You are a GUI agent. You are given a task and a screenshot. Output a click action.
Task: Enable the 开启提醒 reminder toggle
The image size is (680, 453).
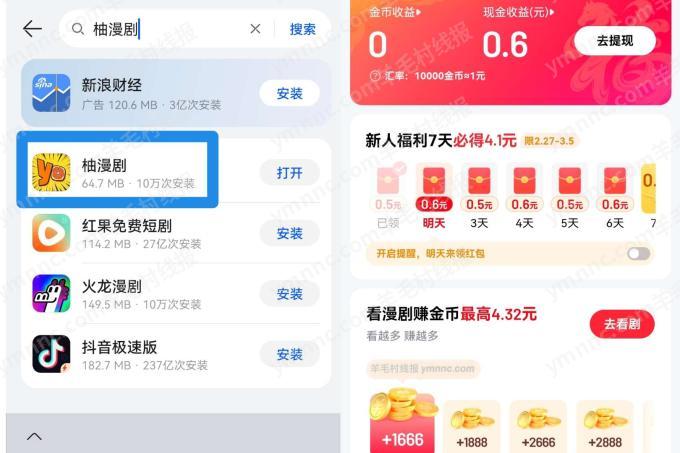pos(638,254)
